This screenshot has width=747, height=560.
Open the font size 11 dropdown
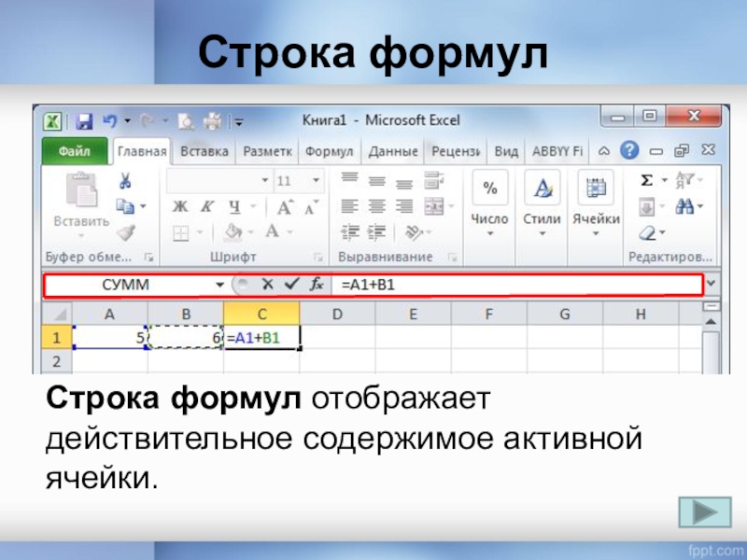(316, 180)
